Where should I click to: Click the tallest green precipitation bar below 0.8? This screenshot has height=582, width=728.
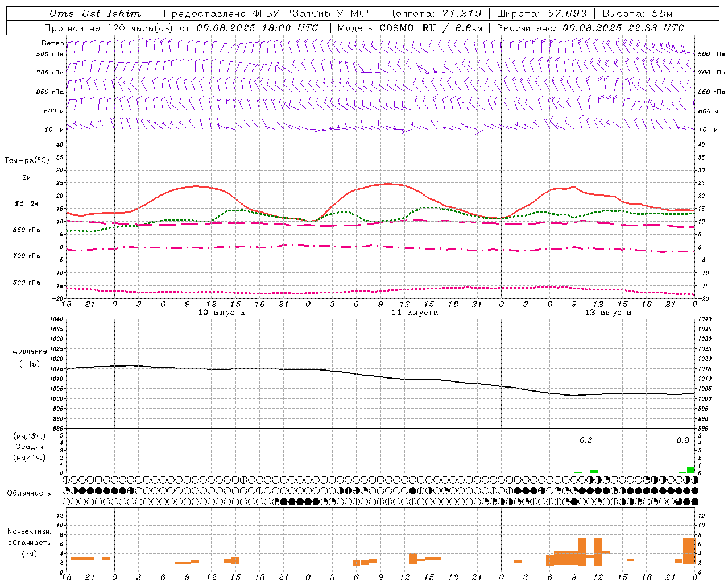pyautogui.click(x=690, y=469)
